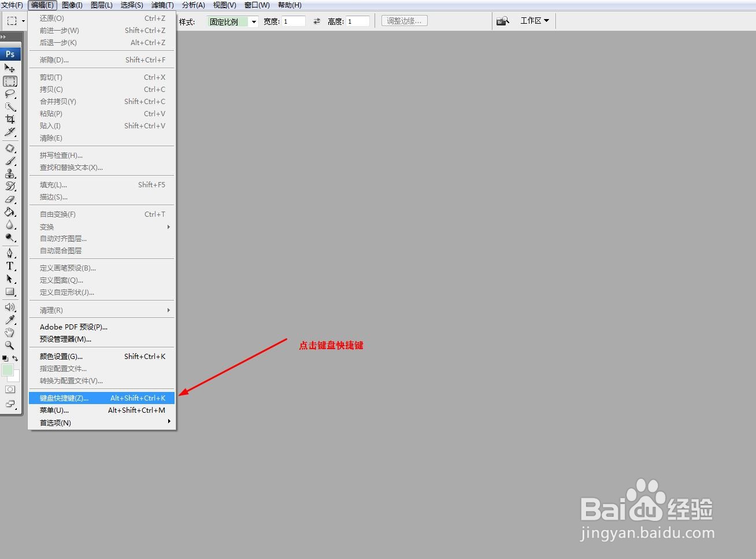Image resolution: width=756 pixels, height=559 pixels.
Task: Change the screen mode
Action: point(10,404)
